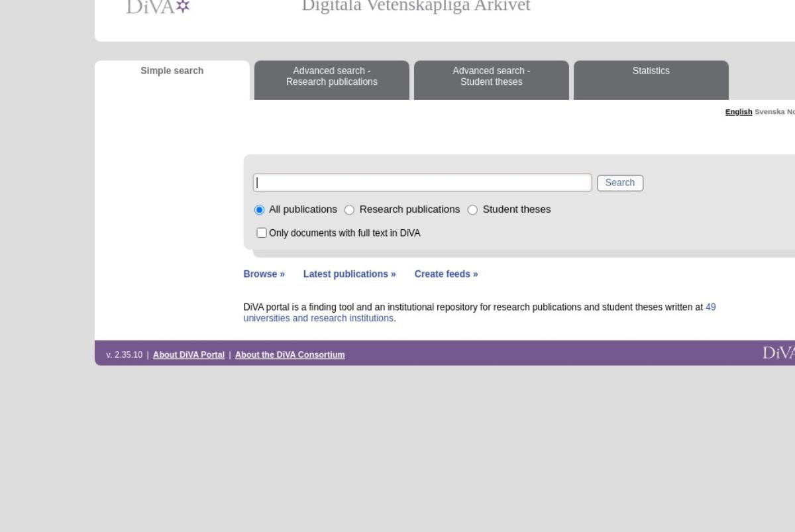The width and height of the screenshot is (795, 532).
Task: Open the Latest publications » link
Action: pyautogui.click(x=350, y=274)
